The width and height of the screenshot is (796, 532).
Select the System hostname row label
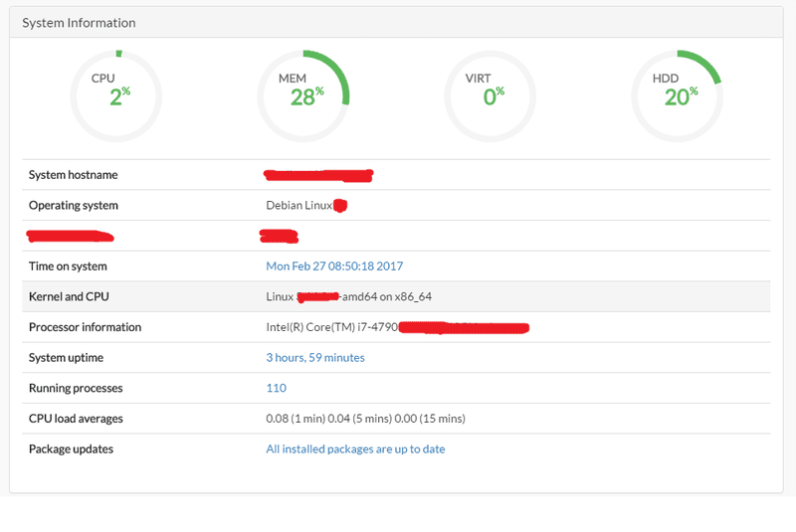[x=73, y=175]
